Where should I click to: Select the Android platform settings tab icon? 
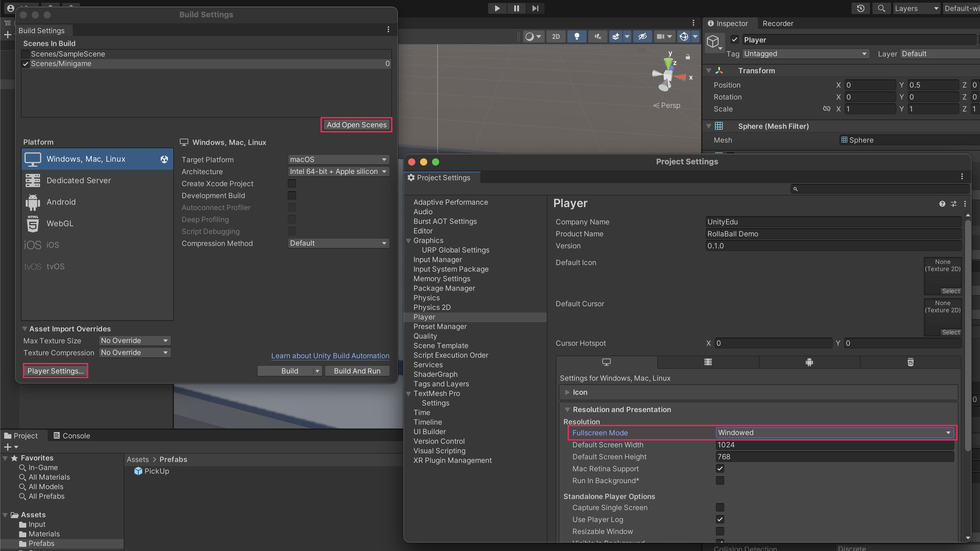[809, 362]
